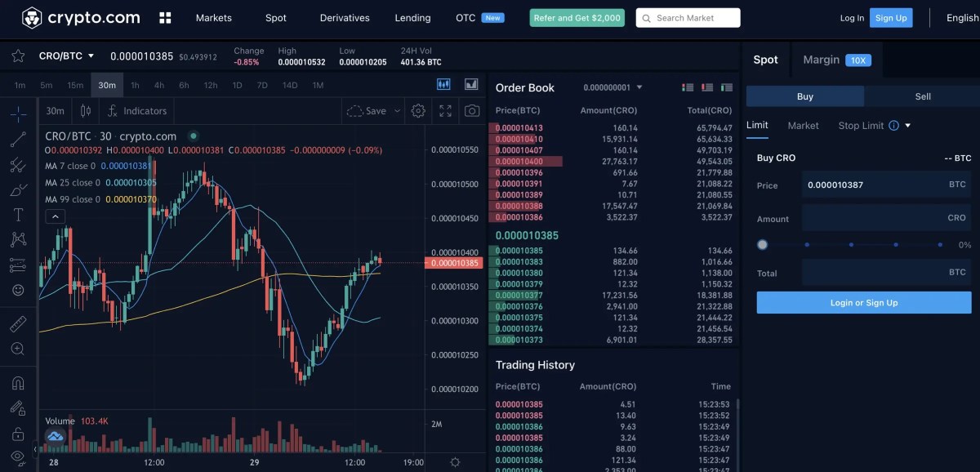The height and width of the screenshot is (472, 980).
Task: Open chart settings gear icon
Action: [x=418, y=111]
